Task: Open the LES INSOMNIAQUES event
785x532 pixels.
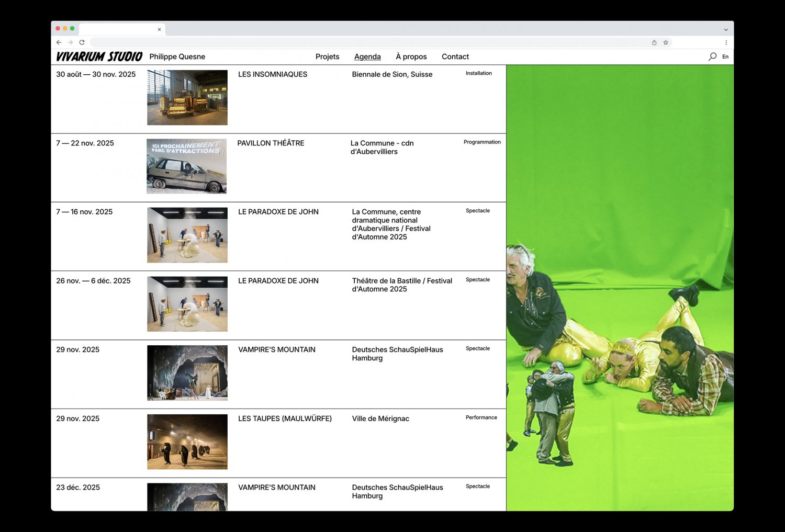Action: coord(273,74)
